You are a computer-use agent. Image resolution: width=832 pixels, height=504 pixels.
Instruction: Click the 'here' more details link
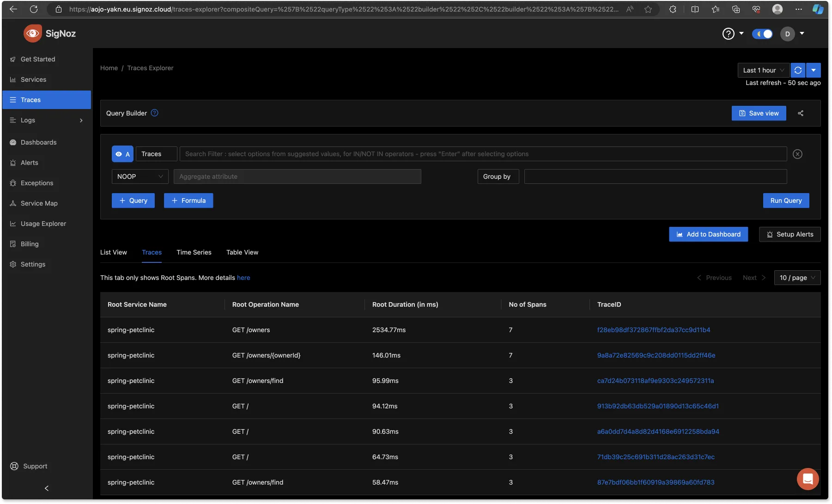[243, 278]
